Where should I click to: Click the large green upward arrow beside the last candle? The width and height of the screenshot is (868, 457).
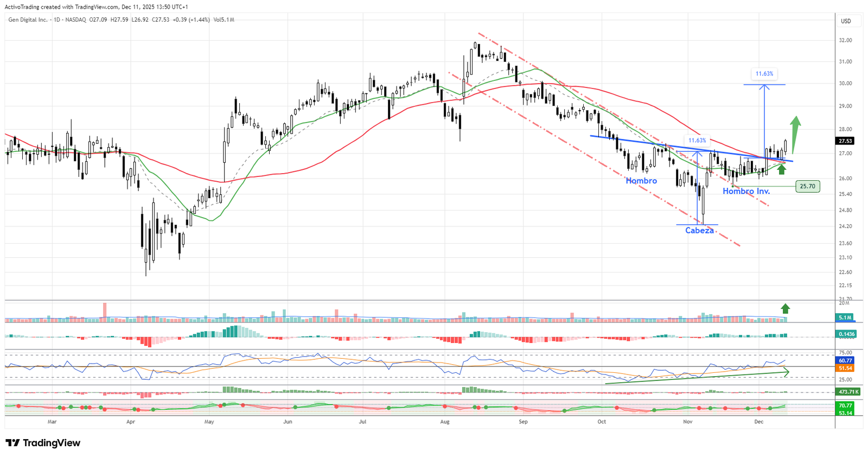(x=795, y=133)
